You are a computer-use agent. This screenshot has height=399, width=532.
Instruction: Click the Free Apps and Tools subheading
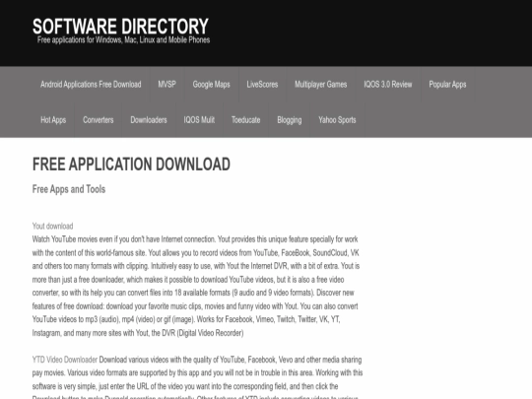click(69, 189)
